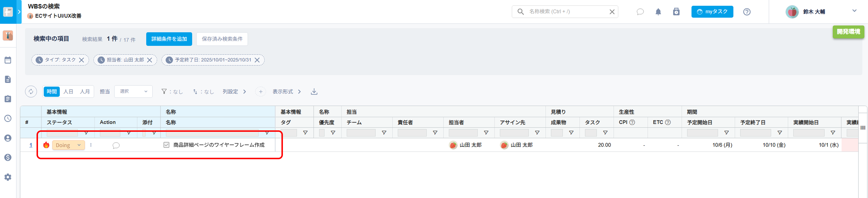Open the chat speech bubble icon in header
Screen dimensions: 868x198
[x=640, y=12]
